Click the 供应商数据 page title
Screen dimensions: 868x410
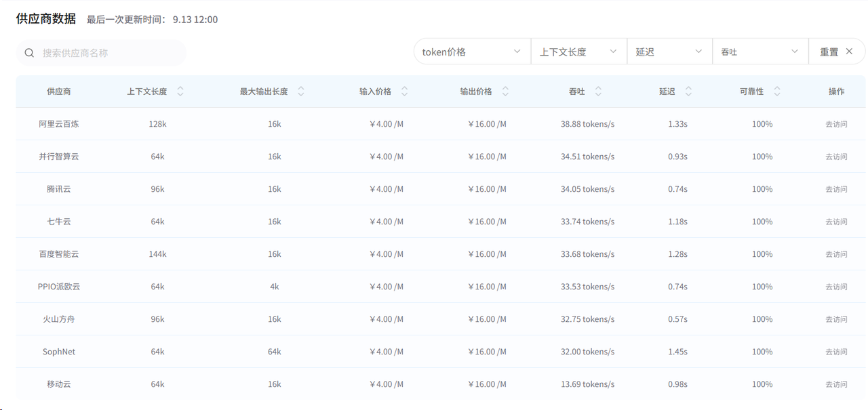[x=46, y=18]
